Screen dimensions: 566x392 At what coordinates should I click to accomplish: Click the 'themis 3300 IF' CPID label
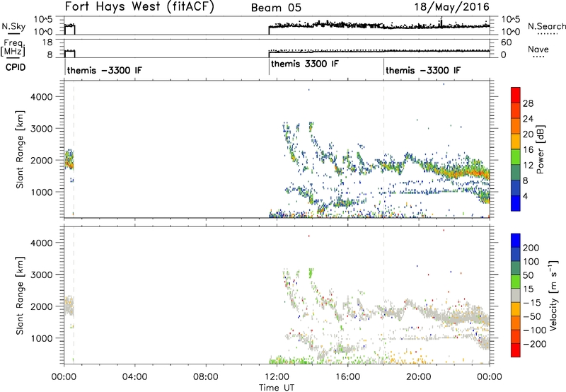[x=305, y=64]
